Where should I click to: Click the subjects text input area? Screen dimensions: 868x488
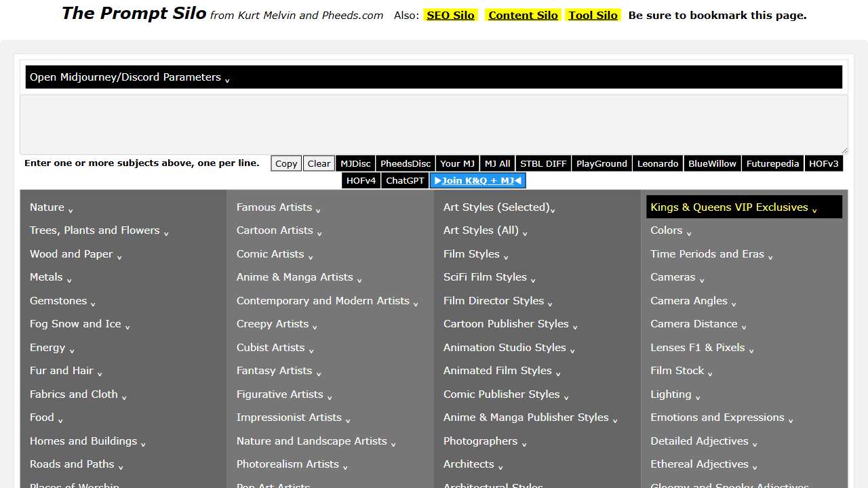click(x=433, y=125)
